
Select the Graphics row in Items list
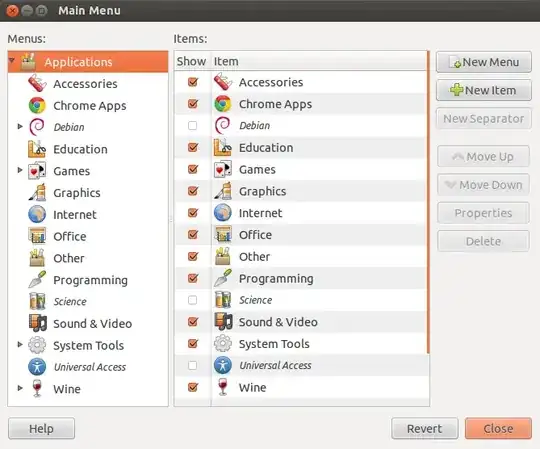click(x=301, y=191)
